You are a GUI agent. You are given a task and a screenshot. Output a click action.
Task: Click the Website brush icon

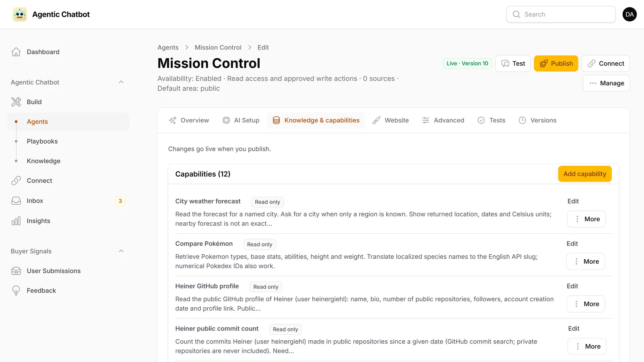point(376,120)
